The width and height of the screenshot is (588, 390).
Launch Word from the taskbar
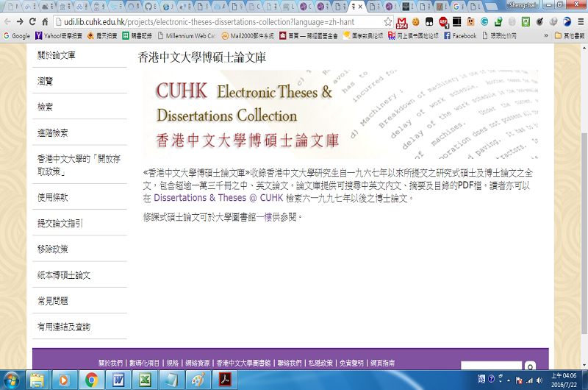118,380
